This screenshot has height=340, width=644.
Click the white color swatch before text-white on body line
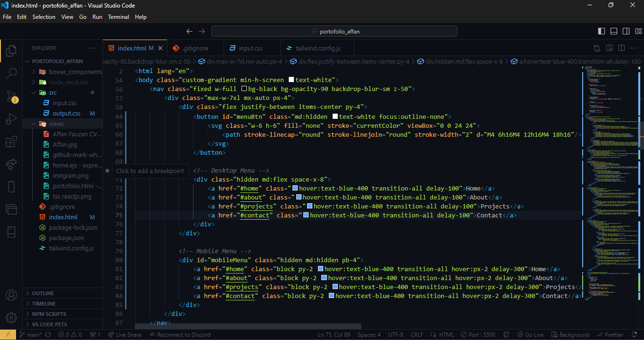[291, 80]
